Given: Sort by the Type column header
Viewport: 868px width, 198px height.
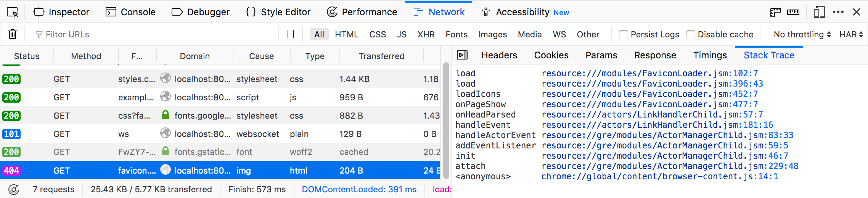Looking at the screenshot, I should point(315,56).
